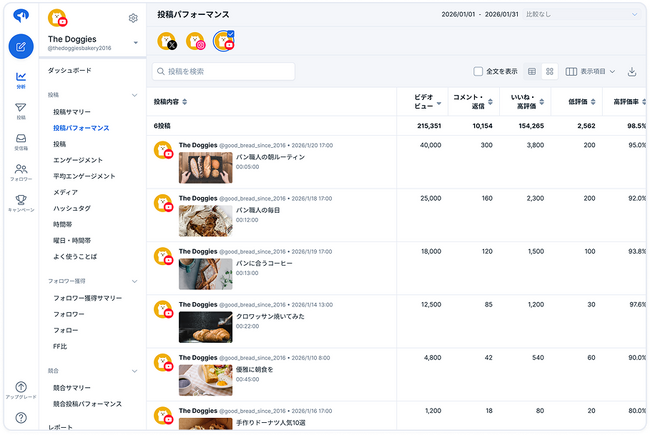650x436 pixels.
Task: Click the 投稿を検索 search field
Action: tap(224, 72)
